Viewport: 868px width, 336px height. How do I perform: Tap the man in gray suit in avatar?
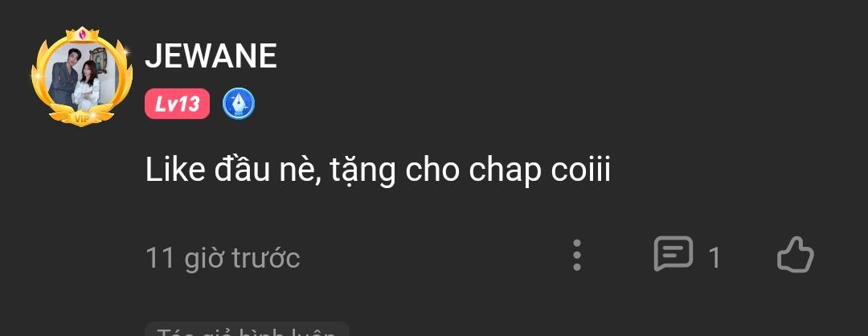63,79
